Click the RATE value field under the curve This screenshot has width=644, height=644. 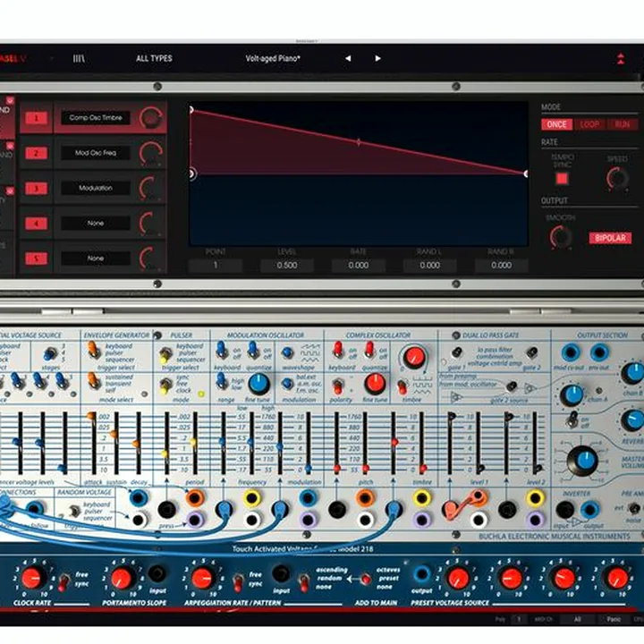click(358, 266)
